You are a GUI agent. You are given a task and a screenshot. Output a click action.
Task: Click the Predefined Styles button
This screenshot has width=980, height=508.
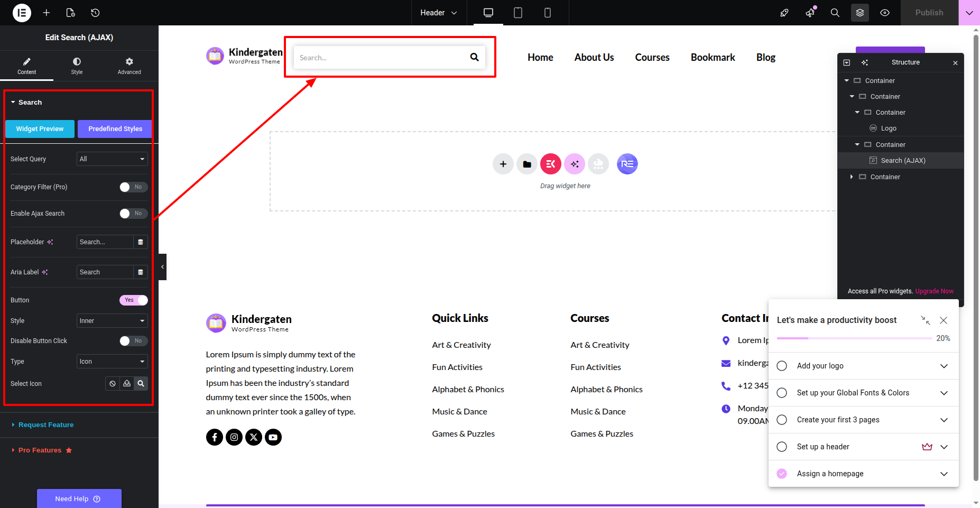click(x=115, y=129)
